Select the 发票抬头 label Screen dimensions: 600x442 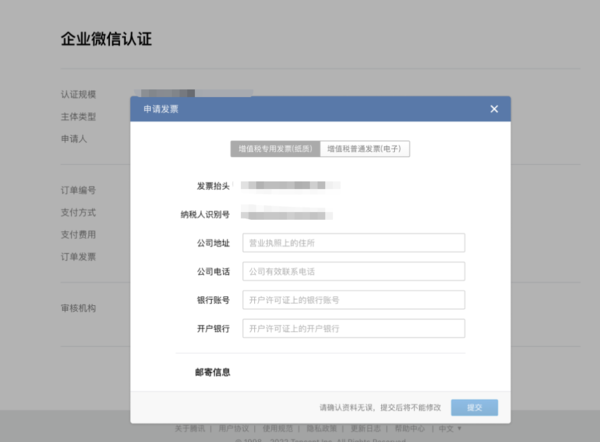pos(213,186)
